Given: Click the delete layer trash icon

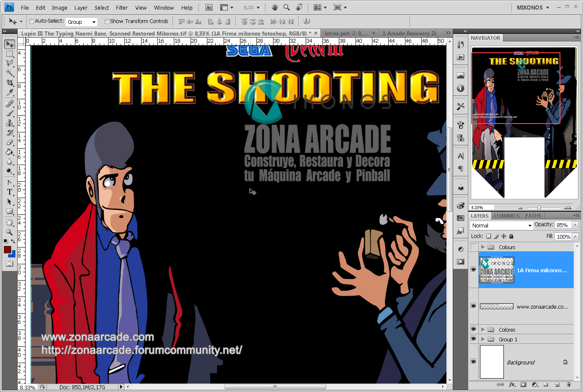Looking at the screenshot, I should (x=568, y=384).
